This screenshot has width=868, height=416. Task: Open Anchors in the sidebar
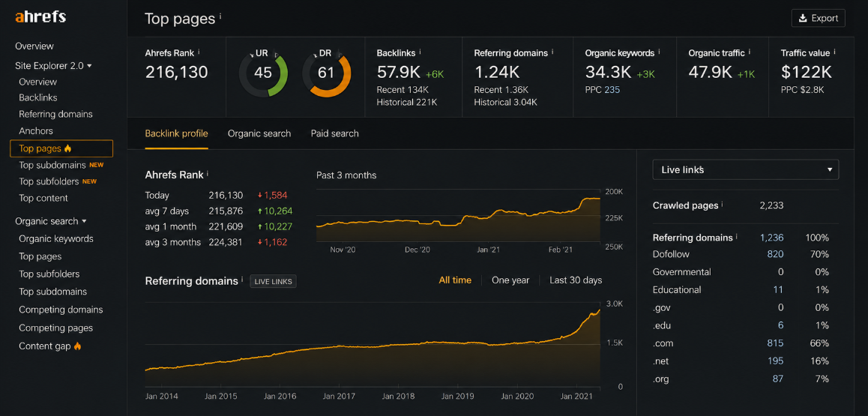coord(36,131)
